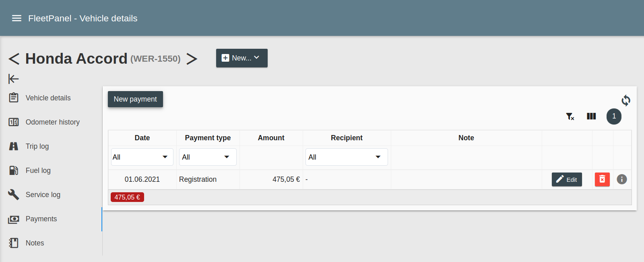644x262 pixels.
Task: Switch to Fuel log section
Action: [x=38, y=171]
